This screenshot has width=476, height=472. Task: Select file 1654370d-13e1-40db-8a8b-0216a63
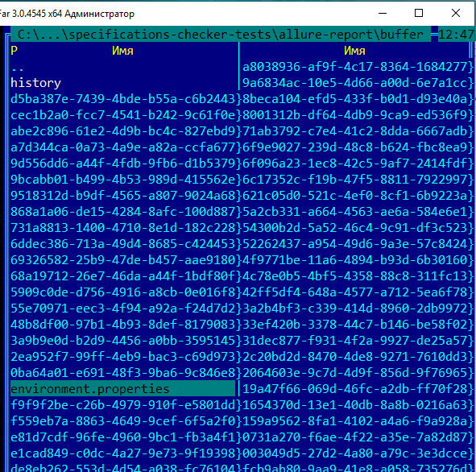click(x=354, y=405)
